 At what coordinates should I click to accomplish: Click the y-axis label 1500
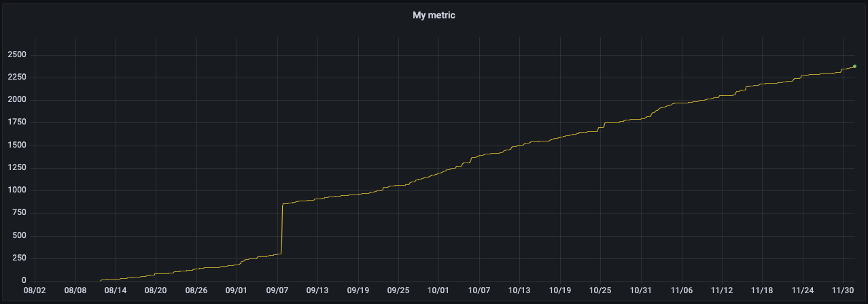[x=17, y=146]
